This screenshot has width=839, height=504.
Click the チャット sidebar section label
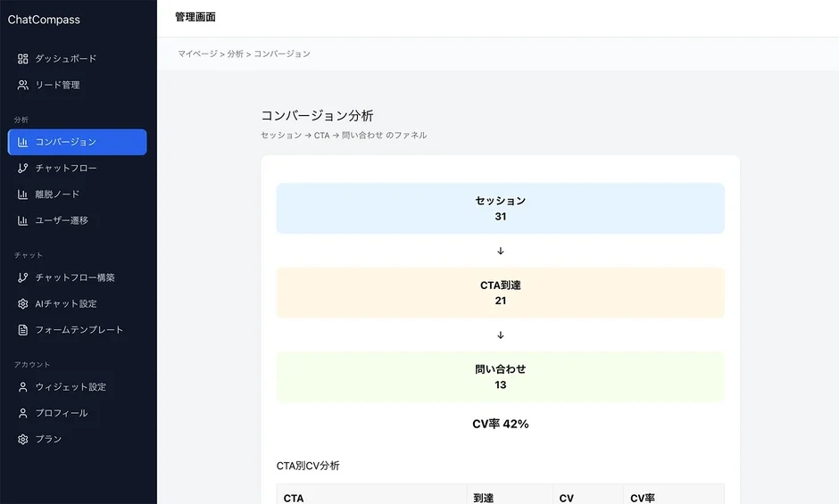coord(29,255)
